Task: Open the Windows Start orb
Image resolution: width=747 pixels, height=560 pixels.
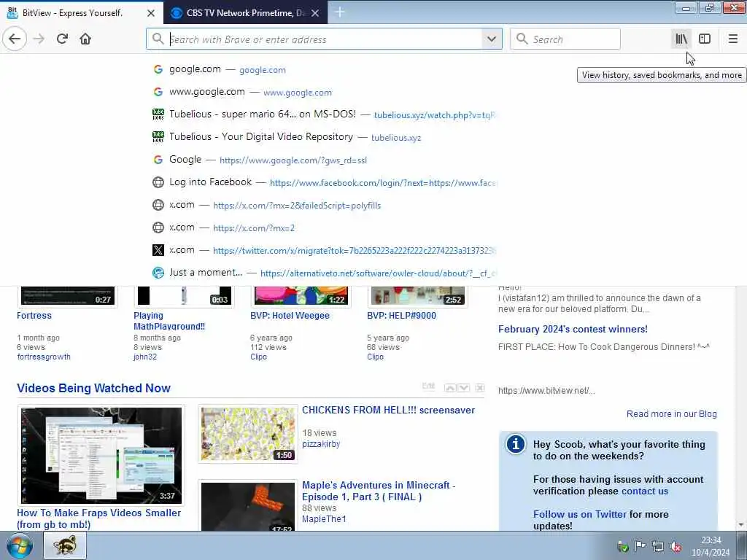Action: click(19, 545)
